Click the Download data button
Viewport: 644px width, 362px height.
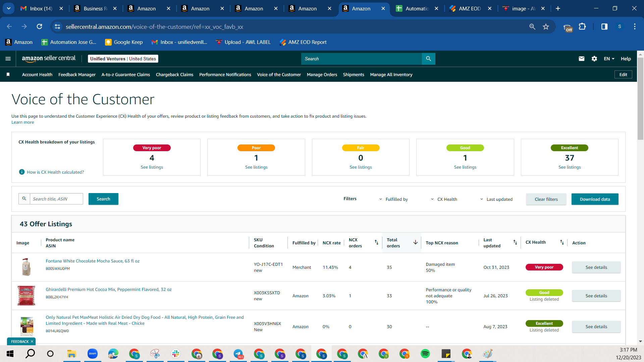click(x=595, y=199)
